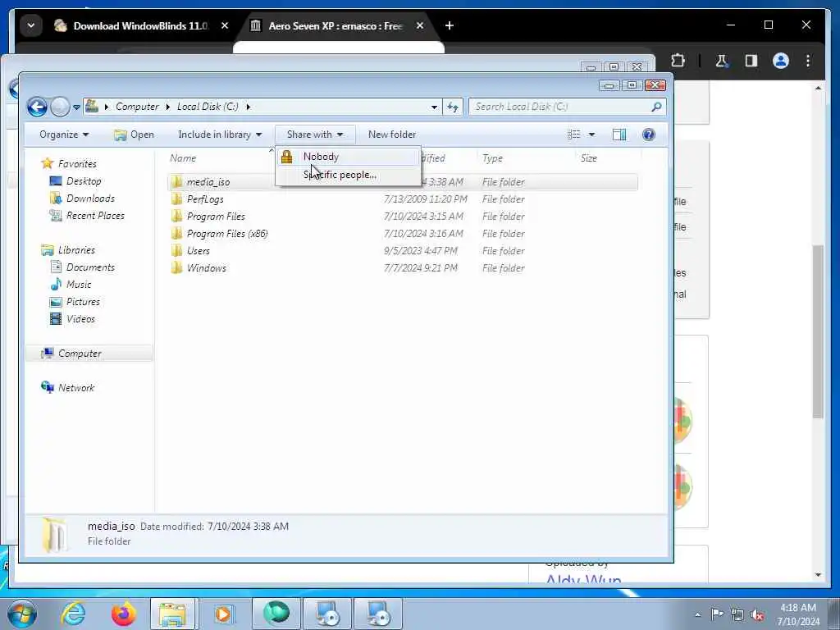
Task: Click the Open toolbar button
Action: 134,135
